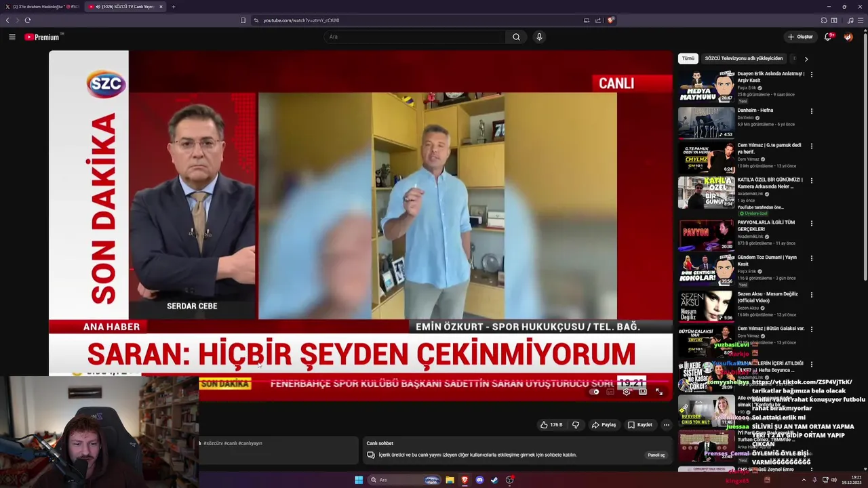The image size is (868, 488).
Task: Like the video (176 B)
Action: [551, 425]
